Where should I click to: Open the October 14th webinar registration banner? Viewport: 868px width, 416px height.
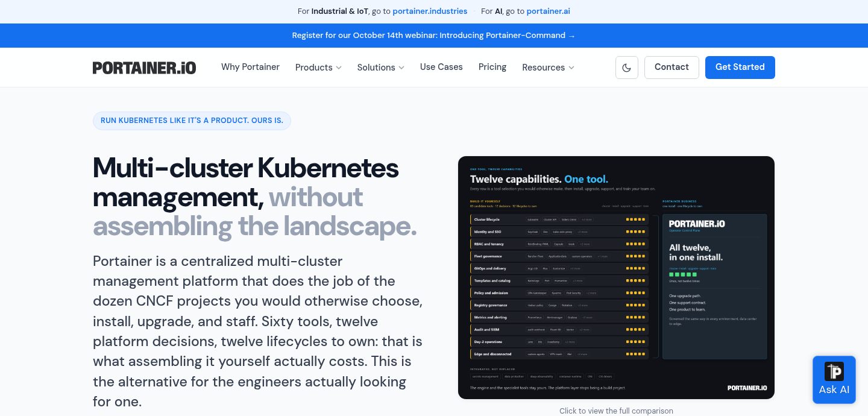pos(434,36)
